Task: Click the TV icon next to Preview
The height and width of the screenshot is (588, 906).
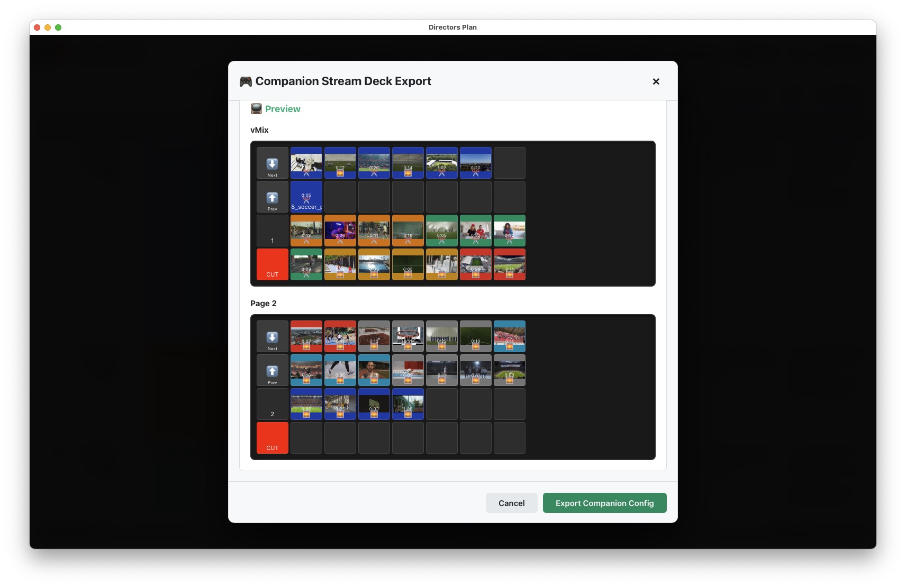Action: [x=256, y=108]
